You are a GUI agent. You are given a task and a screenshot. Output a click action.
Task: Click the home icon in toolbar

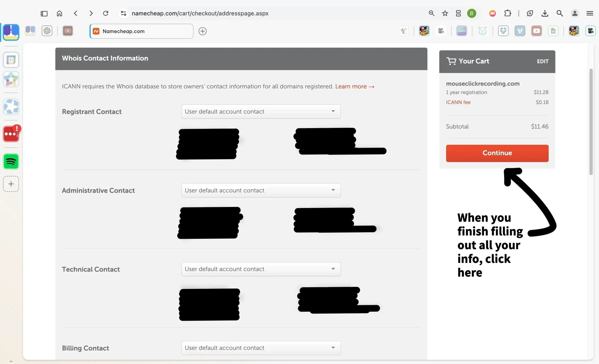(x=59, y=13)
